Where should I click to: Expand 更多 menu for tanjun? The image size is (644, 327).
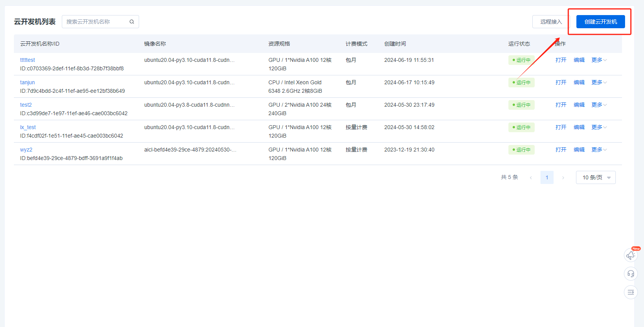pos(599,82)
